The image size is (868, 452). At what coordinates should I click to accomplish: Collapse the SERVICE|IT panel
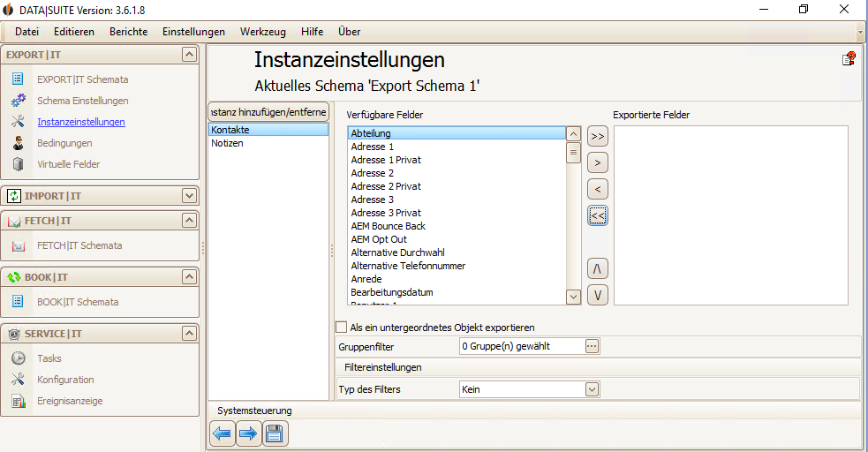[189, 333]
